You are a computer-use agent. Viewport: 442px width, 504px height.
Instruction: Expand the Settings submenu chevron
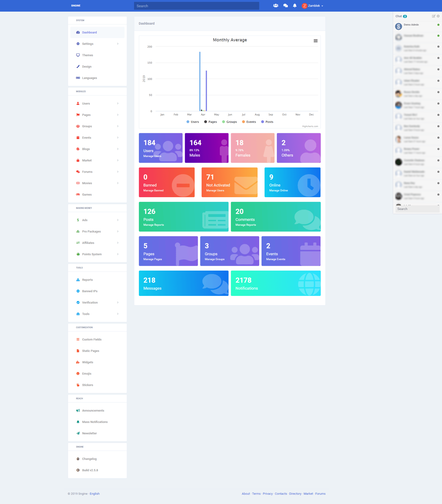118,44
